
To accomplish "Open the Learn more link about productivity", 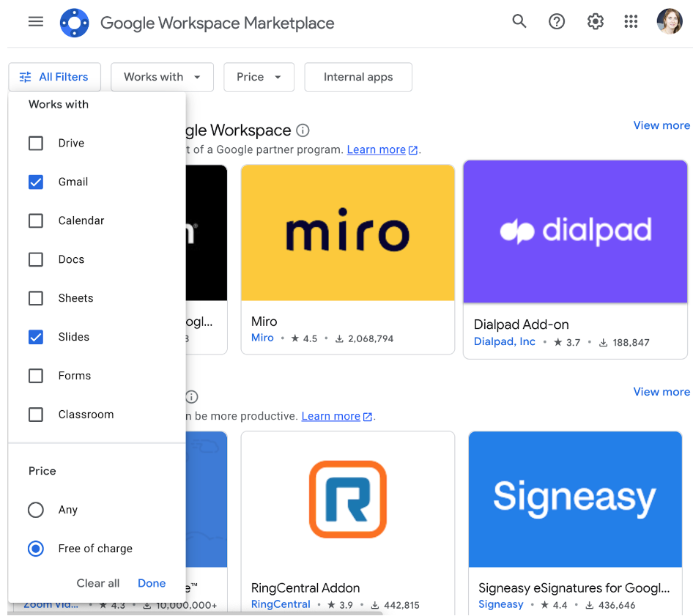I will tap(337, 416).
